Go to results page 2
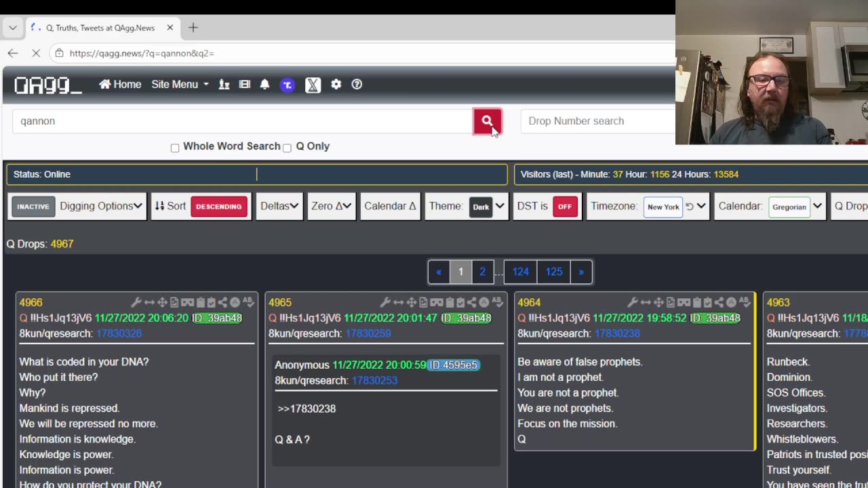 coord(482,272)
